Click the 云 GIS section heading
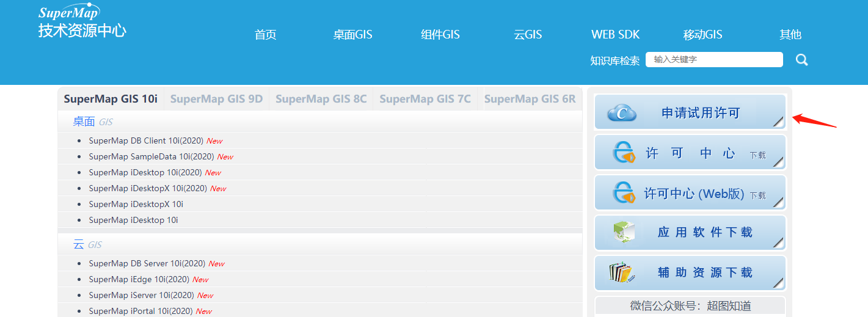The image size is (868, 317). coord(87,244)
